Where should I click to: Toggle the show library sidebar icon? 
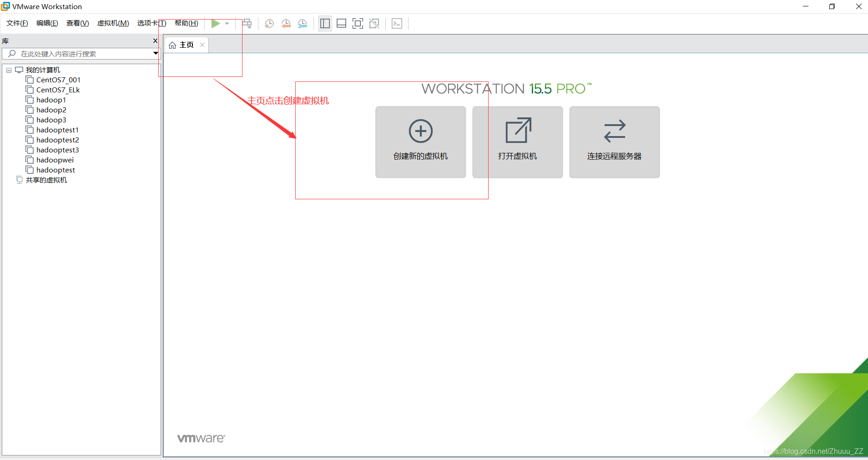[x=325, y=24]
